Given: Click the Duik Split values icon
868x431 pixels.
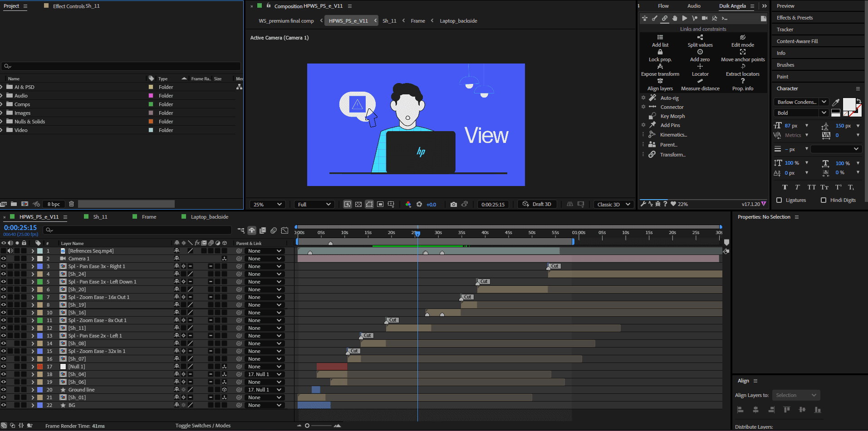Looking at the screenshot, I should pyautogui.click(x=700, y=37).
